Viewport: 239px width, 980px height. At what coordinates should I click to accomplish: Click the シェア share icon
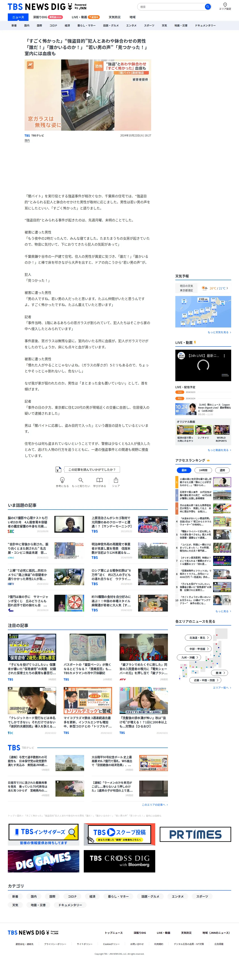[x=116, y=480]
